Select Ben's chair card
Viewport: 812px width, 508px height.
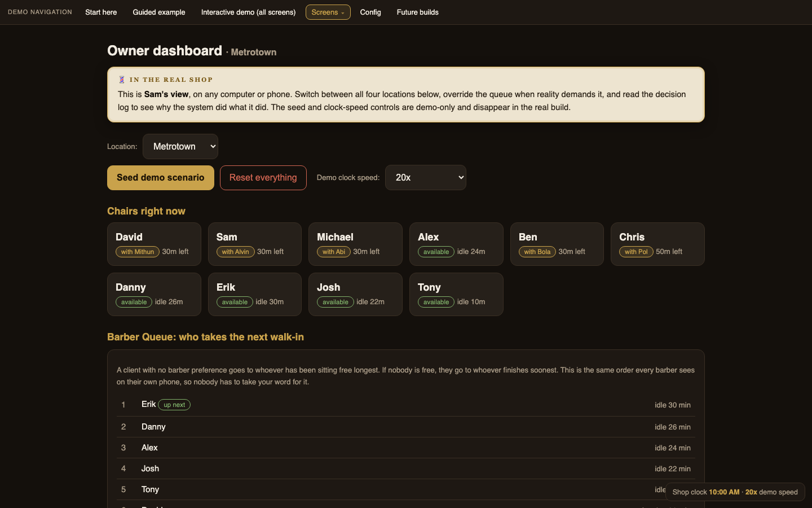click(x=557, y=244)
